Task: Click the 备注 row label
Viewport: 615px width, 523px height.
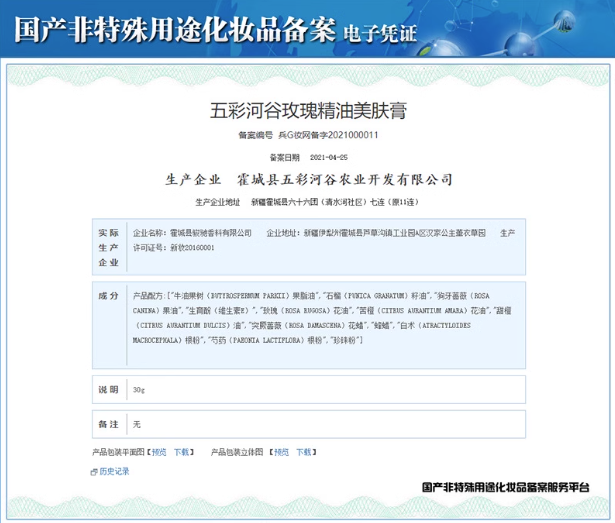Action: tap(109, 424)
